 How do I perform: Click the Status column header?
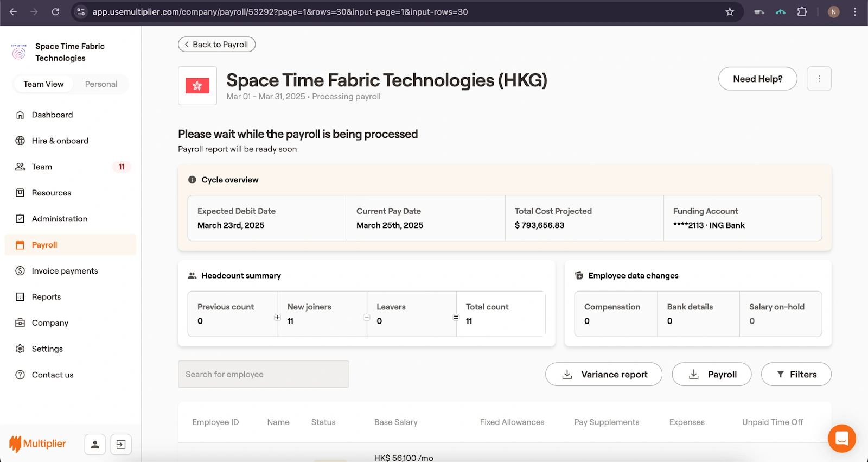(x=323, y=422)
